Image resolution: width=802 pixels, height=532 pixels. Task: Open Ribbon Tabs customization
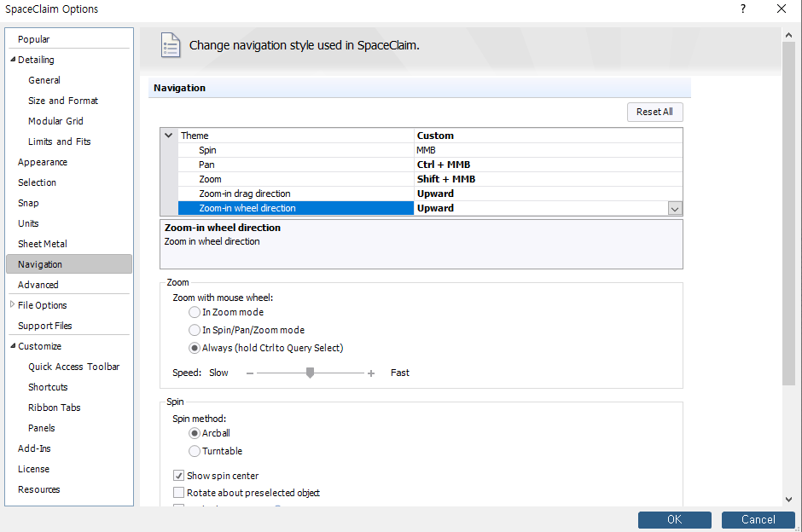click(55, 408)
